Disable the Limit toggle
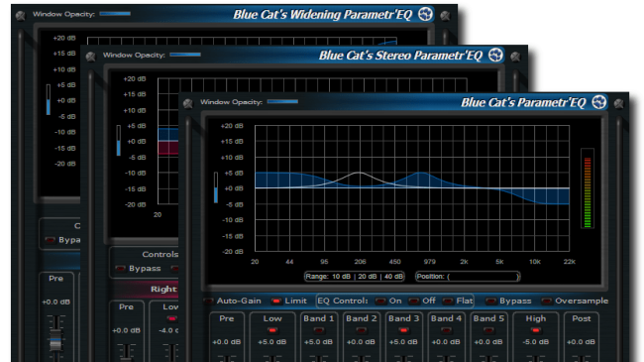 (x=276, y=302)
